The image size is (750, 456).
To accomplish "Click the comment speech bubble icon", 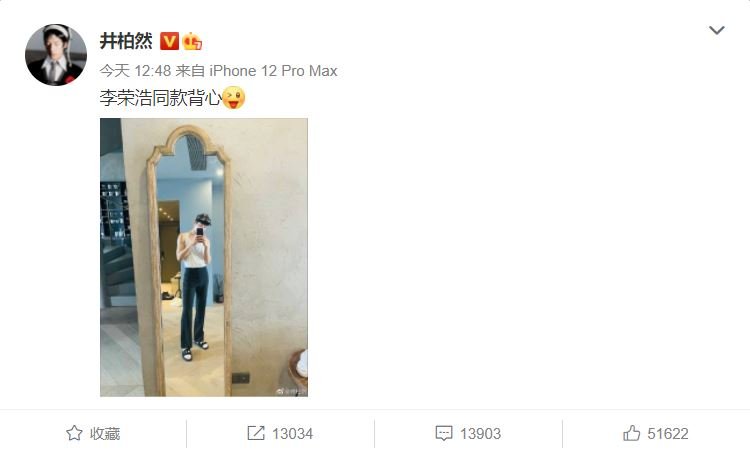I will pos(444,434).
